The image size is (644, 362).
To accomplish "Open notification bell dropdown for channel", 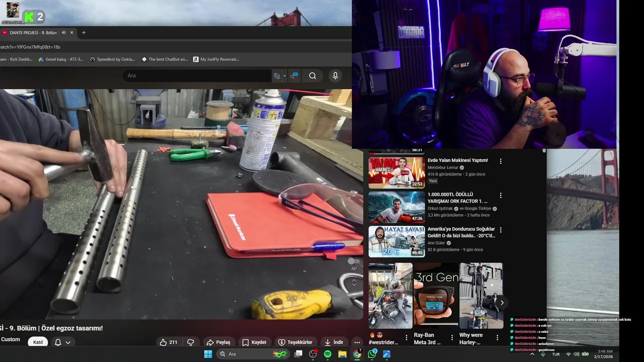I will pyautogui.click(x=63, y=342).
